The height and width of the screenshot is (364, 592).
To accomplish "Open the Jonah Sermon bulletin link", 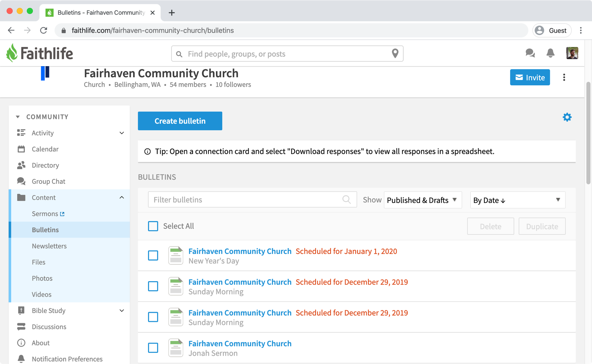I will click(240, 343).
